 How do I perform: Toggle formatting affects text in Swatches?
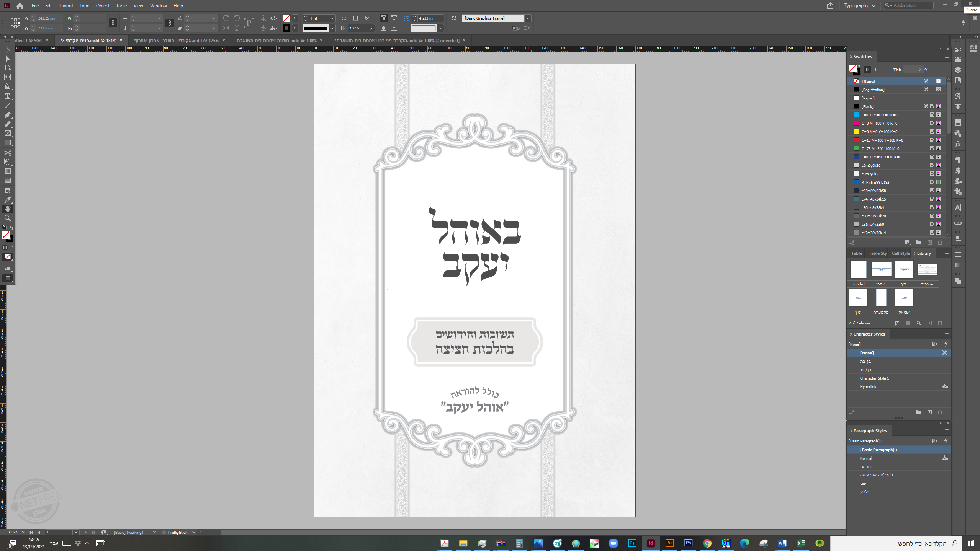point(875,70)
